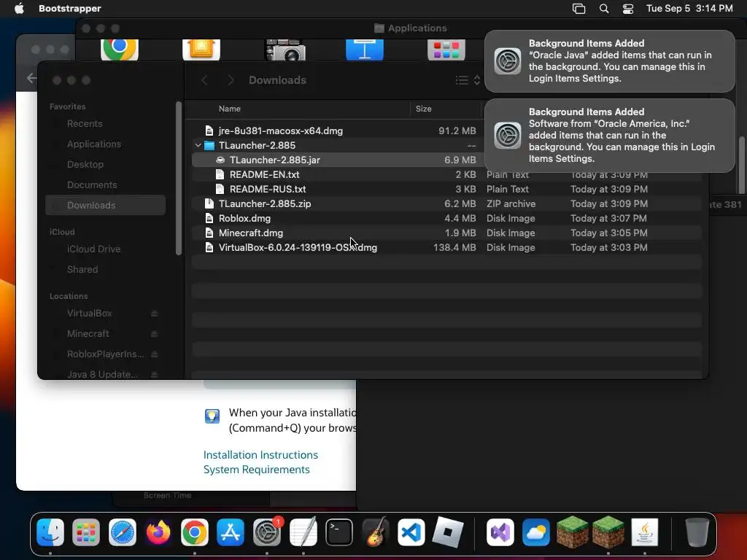Click the Oracle America, Inc. notification
Image resolution: width=747 pixels, height=560 pixels.
click(x=610, y=135)
